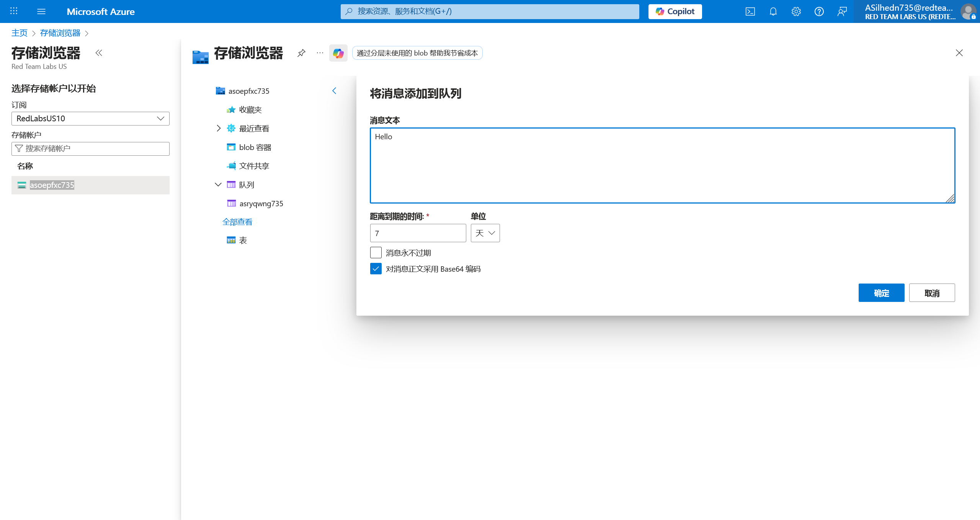Screen dimensions: 980x520
Task: Collapse the 队列 queues tree node
Action: (x=218, y=184)
